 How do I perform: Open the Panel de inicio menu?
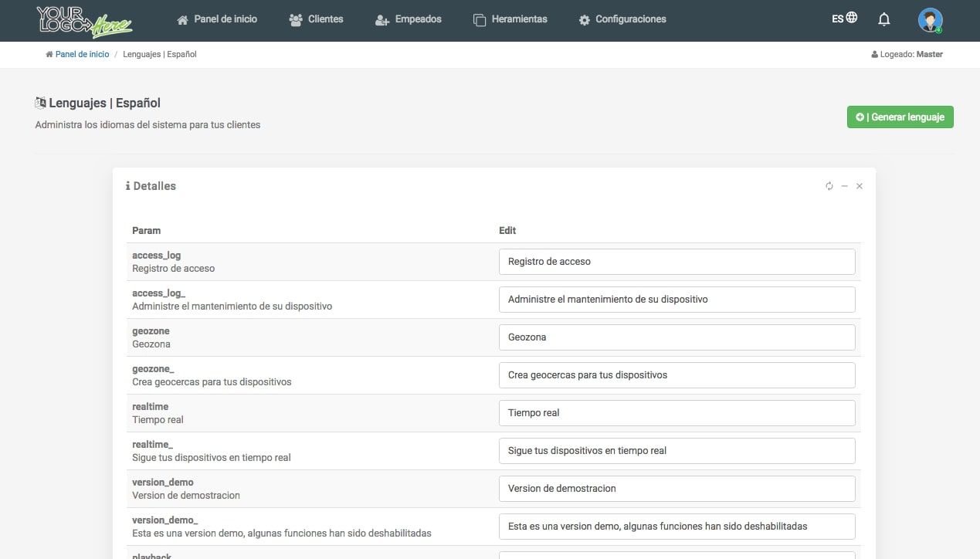(217, 19)
